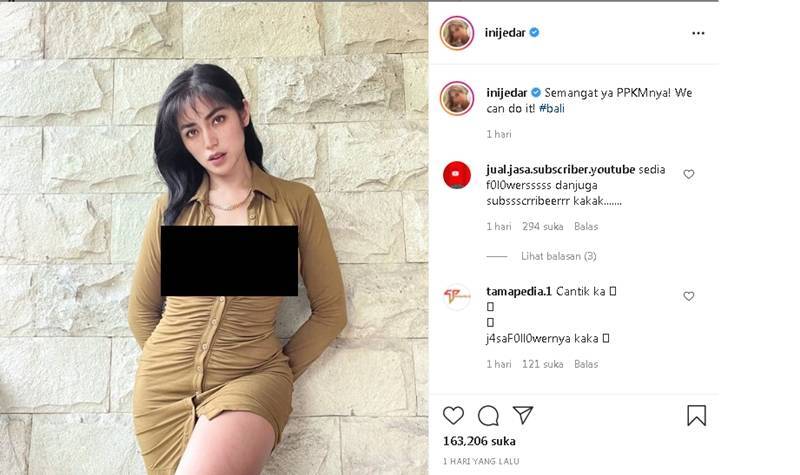800x475 pixels.
Task: Like the tamapedia.1 comment heart
Action: (x=689, y=296)
